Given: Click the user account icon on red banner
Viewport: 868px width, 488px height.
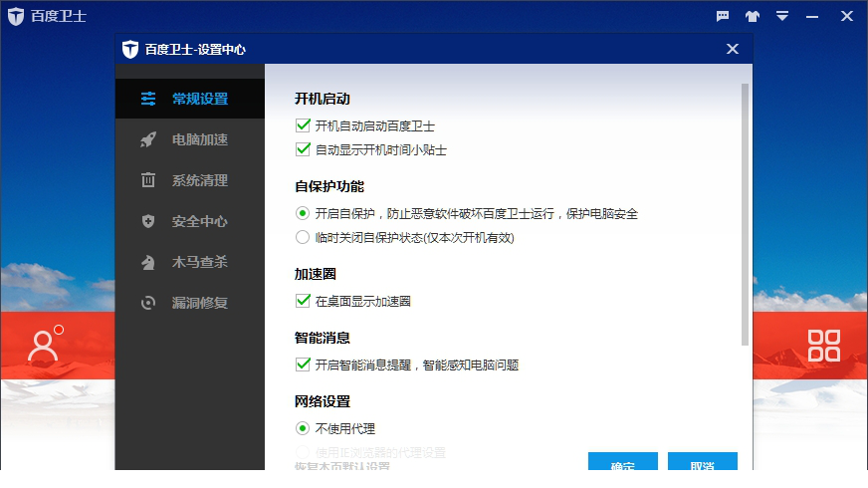Looking at the screenshot, I should coord(43,347).
